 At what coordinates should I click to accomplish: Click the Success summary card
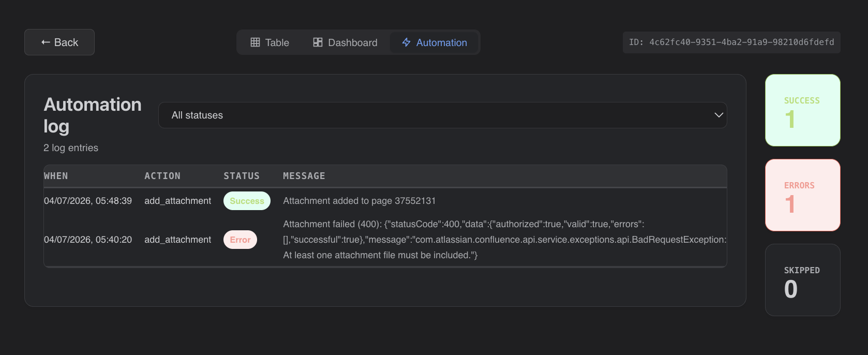(803, 110)
